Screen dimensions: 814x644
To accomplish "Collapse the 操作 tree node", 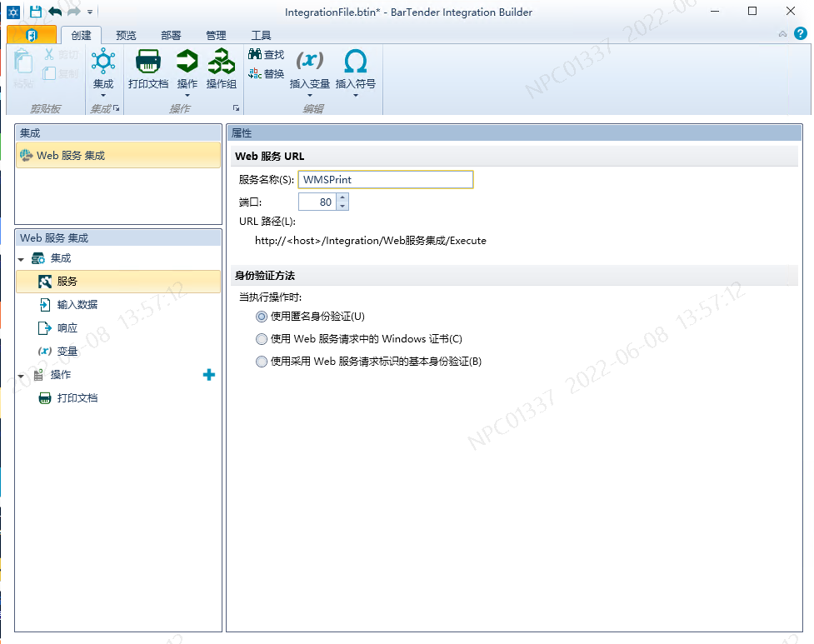I will (21, 374).
